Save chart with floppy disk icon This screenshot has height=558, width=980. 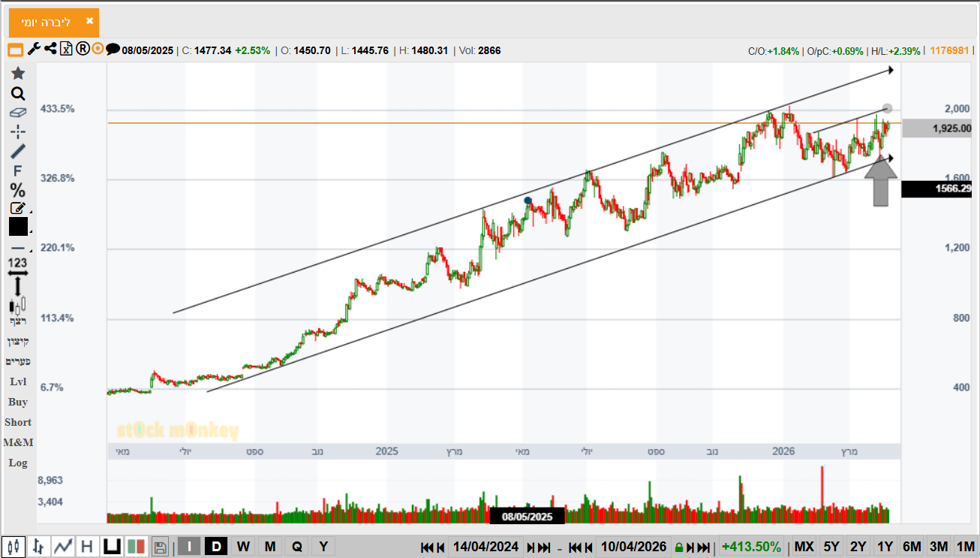click(160, 546)
